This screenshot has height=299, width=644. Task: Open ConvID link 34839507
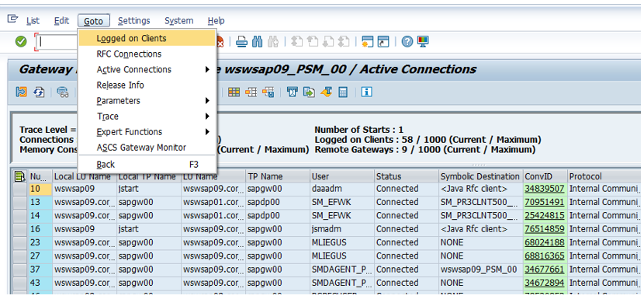point(545,189)
